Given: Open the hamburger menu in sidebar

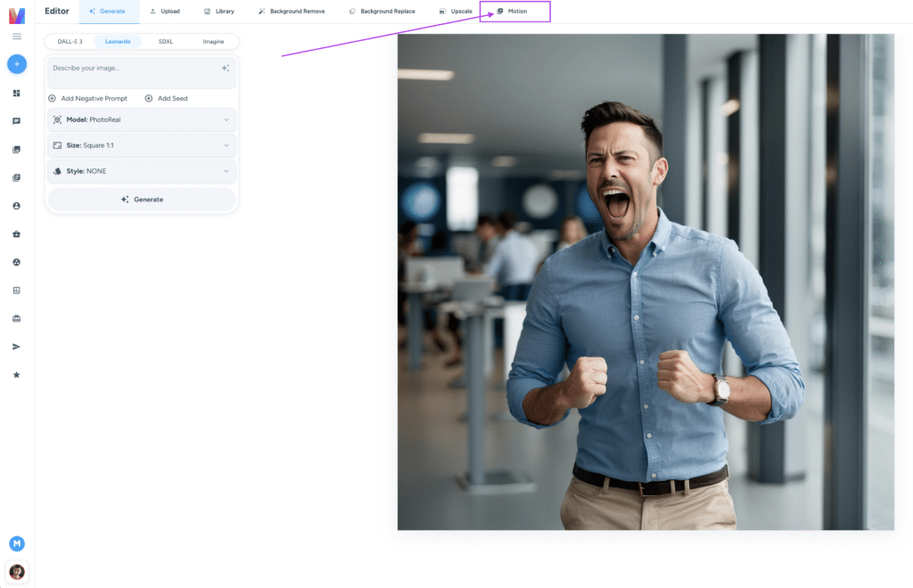Looking at the screenshot, I should pyautogui.click(x=17, y=37).
